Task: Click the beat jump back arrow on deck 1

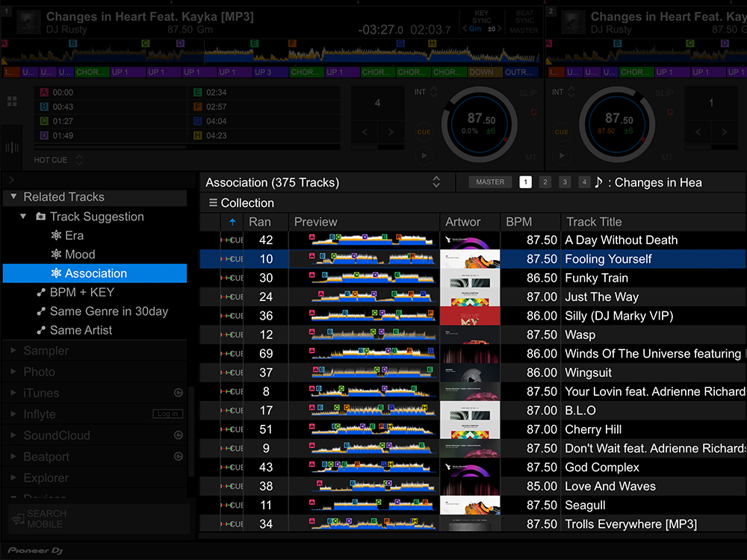Action: [x=365, y=132]
